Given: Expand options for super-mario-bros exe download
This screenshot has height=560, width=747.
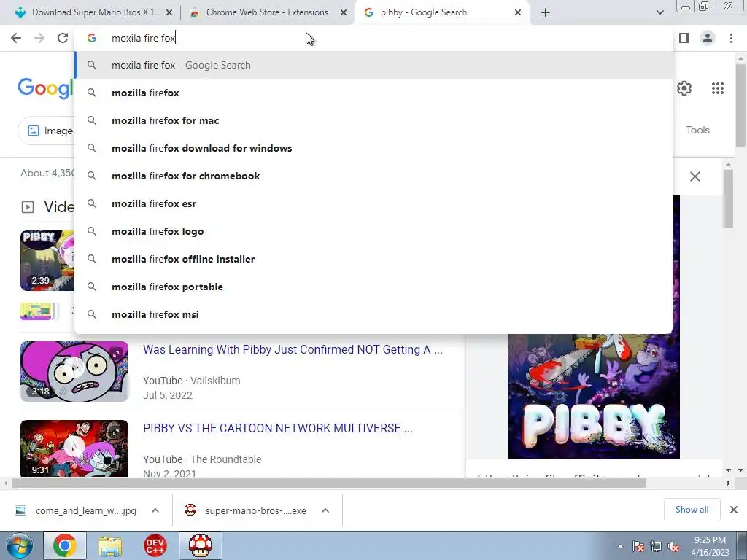Looking at the screenshot, I should point(325,510).
